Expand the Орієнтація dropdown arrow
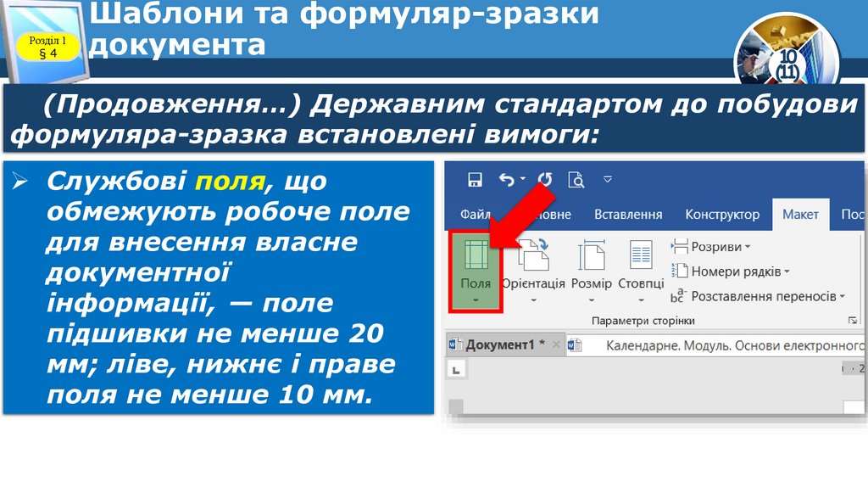 [x=534, y=301]
